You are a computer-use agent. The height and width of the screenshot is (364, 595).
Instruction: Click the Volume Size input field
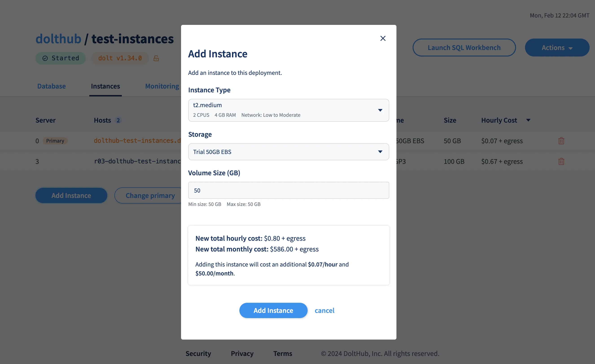tap(288, 190)
